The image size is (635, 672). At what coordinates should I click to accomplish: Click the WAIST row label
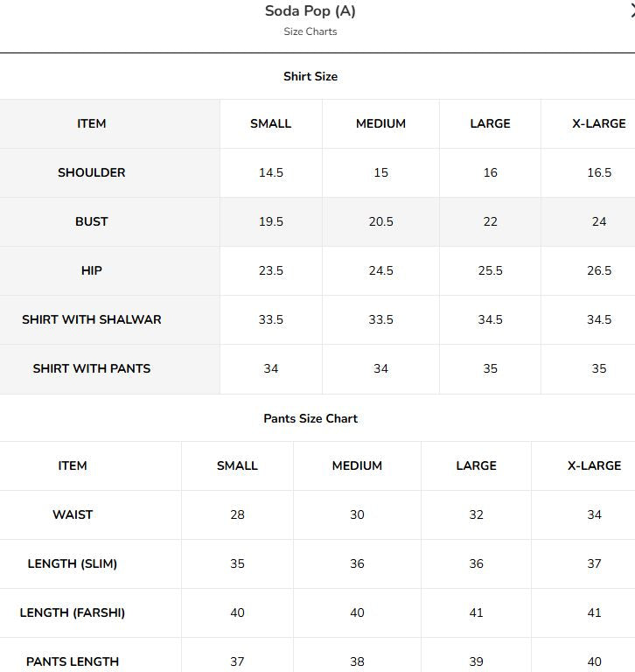[73, 514]
